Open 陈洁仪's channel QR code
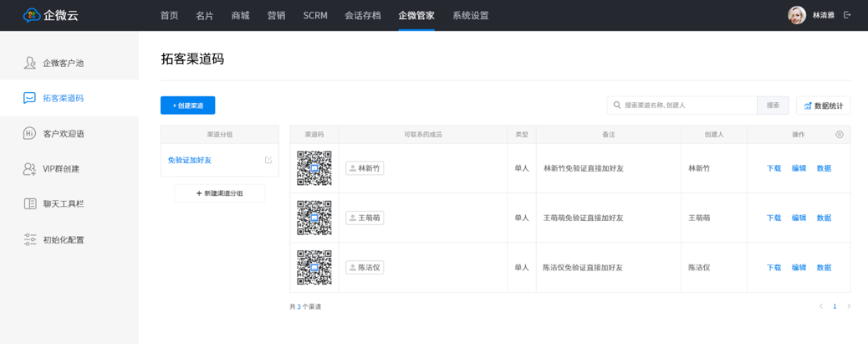The width and height of the screenshot is (868, 344). tap(314, 268)
